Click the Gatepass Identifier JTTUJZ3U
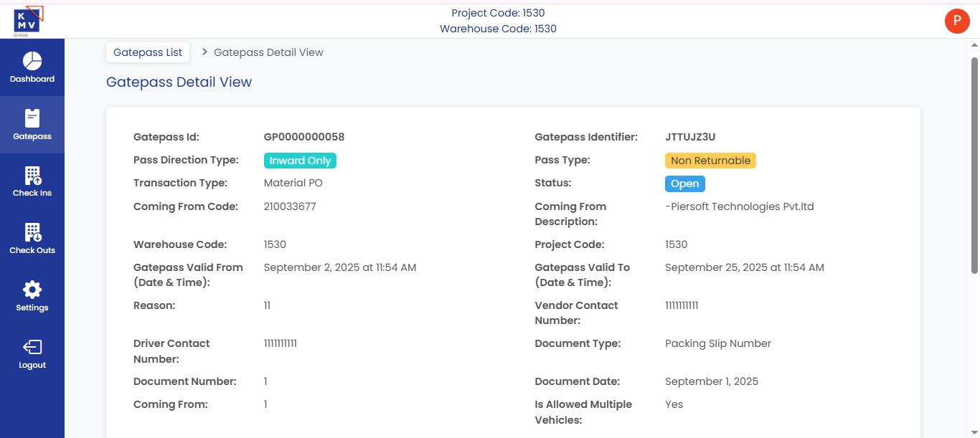Viewport: 980px width, 438px height. point(690,137)
